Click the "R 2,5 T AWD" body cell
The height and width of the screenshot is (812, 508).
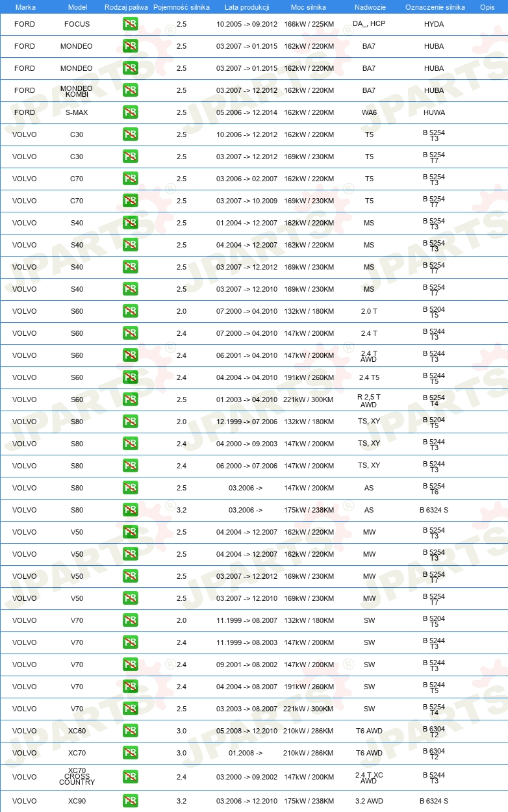368,400
